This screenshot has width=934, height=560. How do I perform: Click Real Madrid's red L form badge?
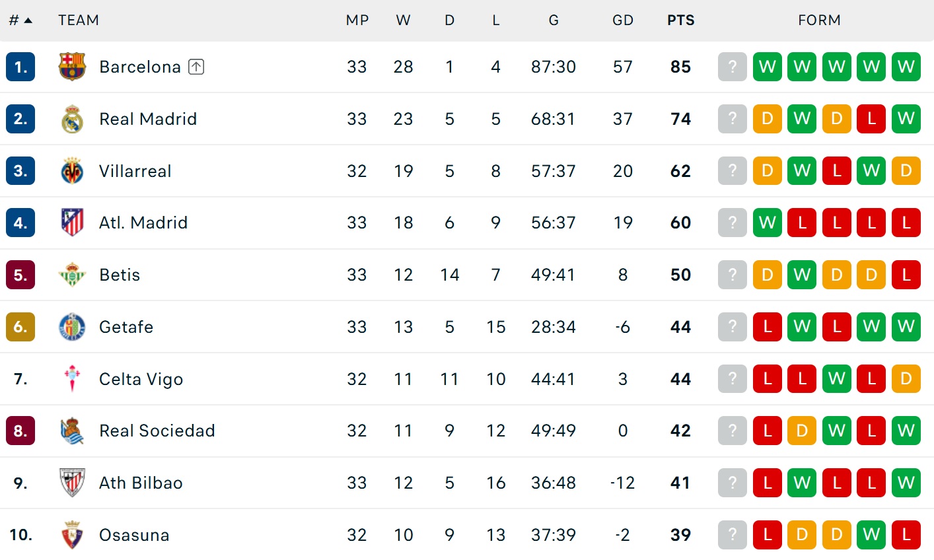pos(871,119)
